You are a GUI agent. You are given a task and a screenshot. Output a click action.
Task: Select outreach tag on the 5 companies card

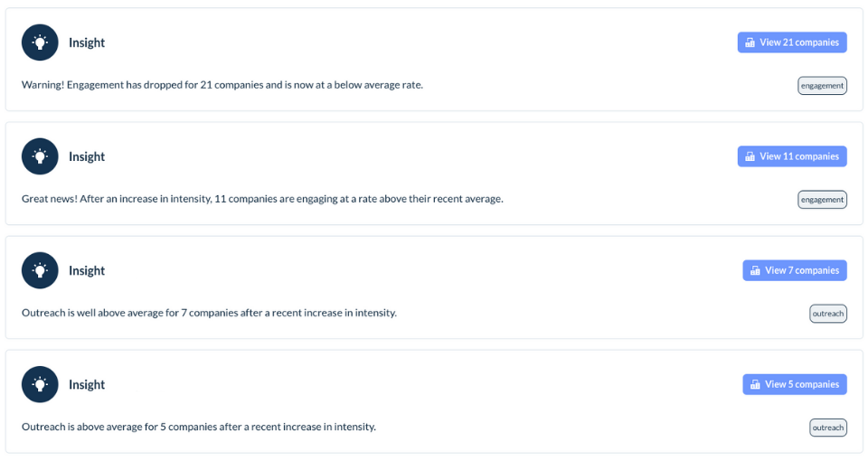click(828, 428)
